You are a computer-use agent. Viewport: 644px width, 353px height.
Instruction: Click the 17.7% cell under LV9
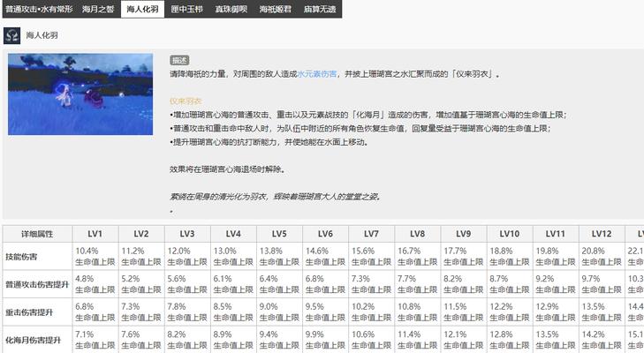click(463, 257)
